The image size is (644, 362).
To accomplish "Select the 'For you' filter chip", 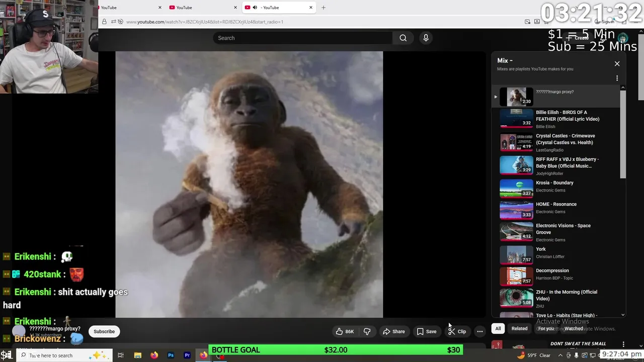I will pos(546,329).
